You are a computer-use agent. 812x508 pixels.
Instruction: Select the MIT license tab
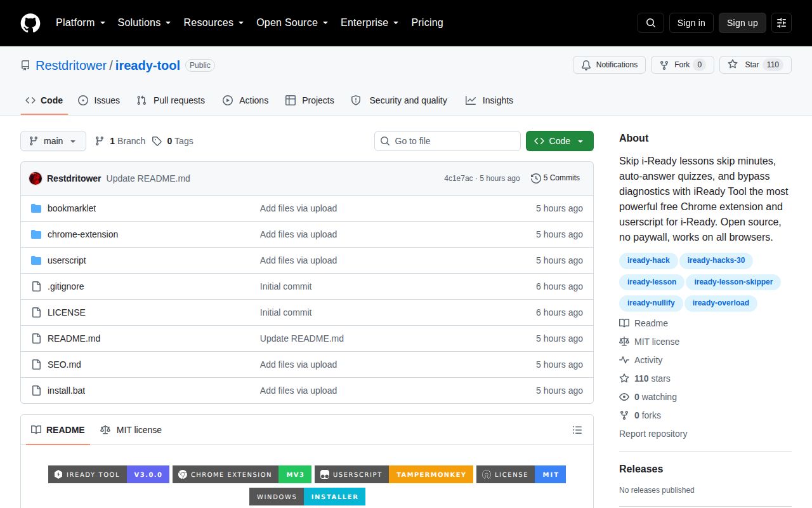pyautogui.click(x=131, y=430)
